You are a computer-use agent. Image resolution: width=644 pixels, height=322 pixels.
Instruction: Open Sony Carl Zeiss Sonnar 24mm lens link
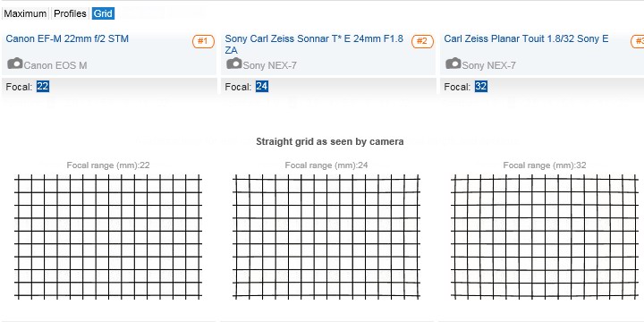[314, 45]
